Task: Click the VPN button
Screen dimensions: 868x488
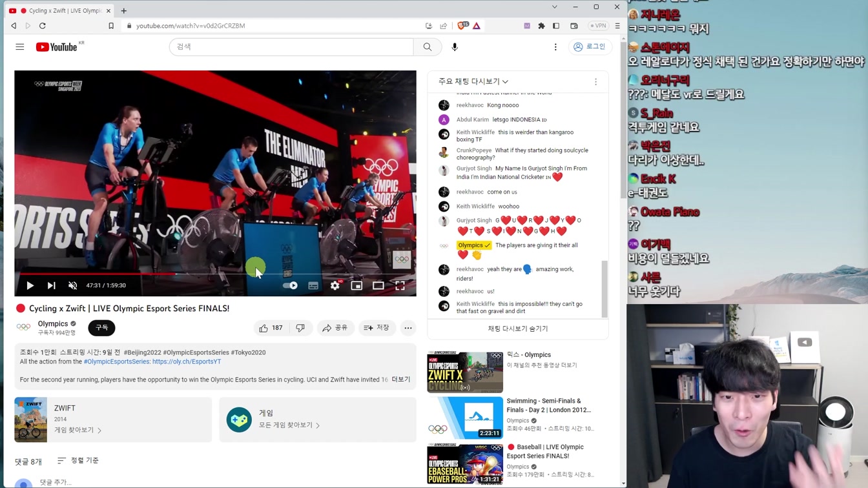Action: 598,26
